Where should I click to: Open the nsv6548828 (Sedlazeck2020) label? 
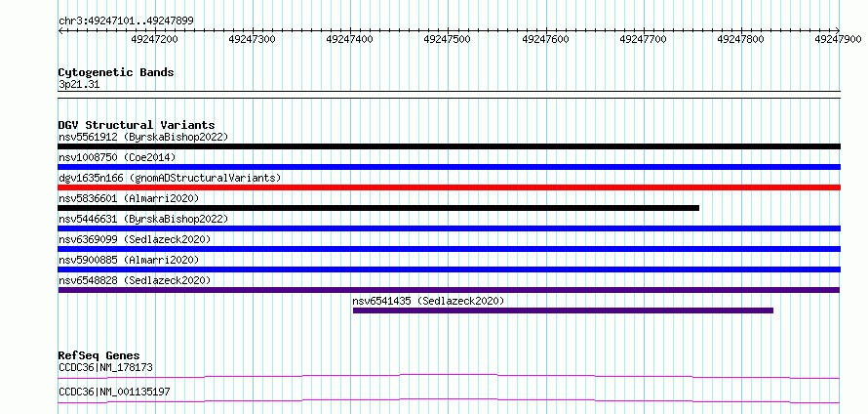click(135, 280)
